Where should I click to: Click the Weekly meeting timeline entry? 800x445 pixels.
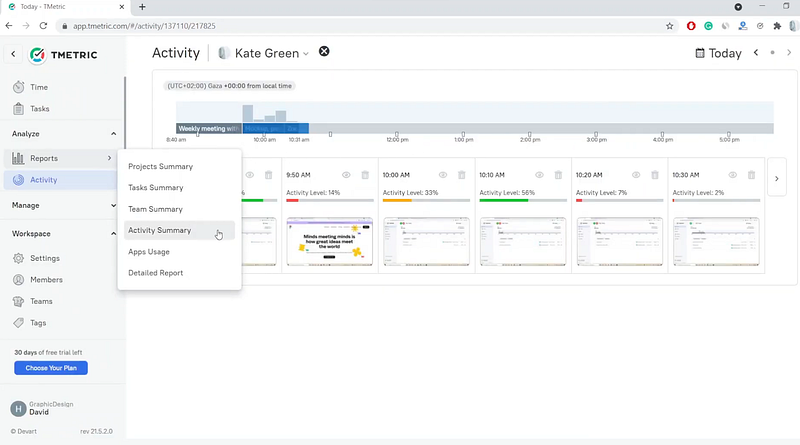pos(209,129)
